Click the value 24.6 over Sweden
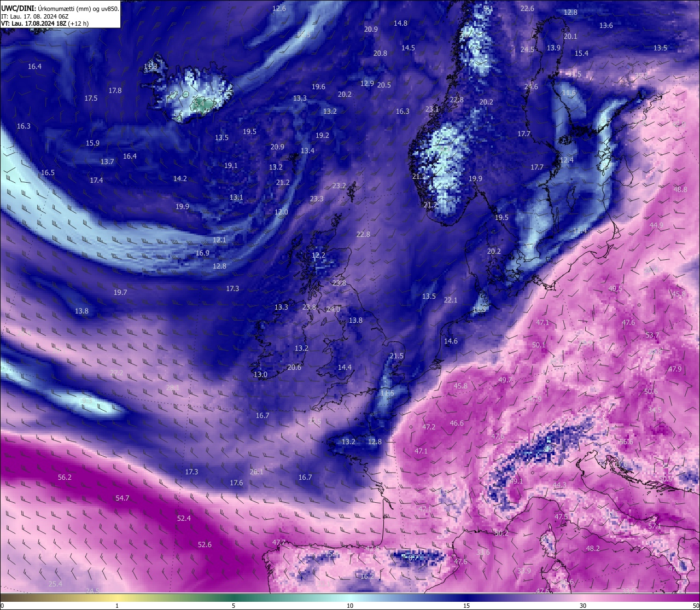The width and height of the screenshot is (700, 610). click(x=531, y=86)
